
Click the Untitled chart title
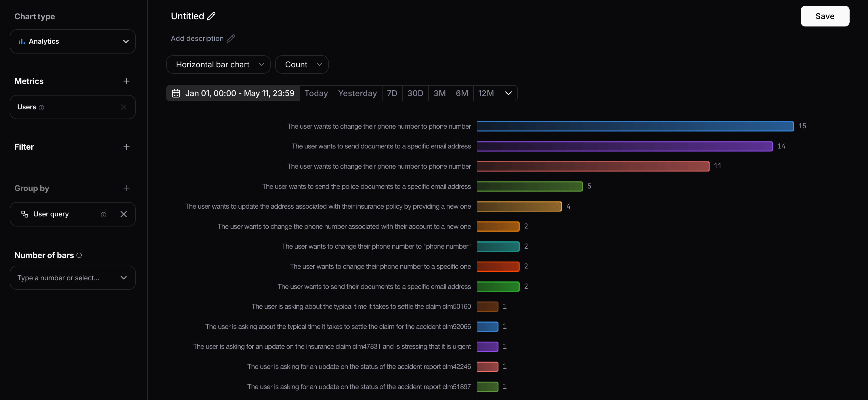click(187, 16)
